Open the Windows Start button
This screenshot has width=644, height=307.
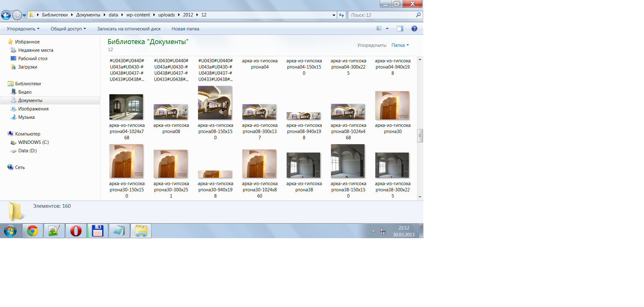(x=10, y=231)
